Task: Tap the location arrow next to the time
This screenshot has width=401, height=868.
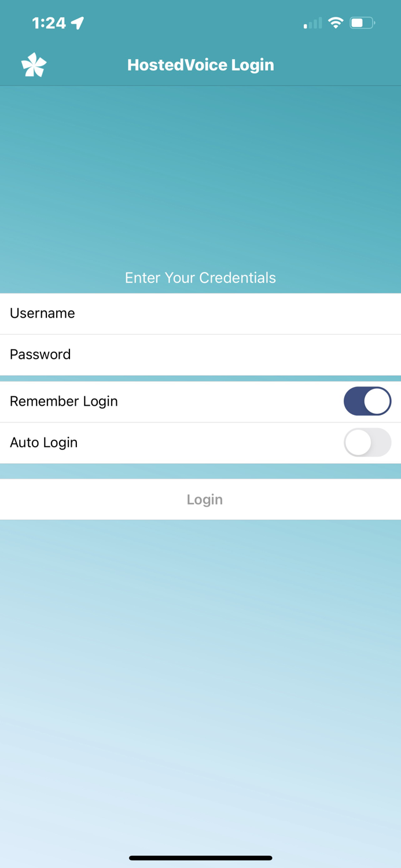Action: click(77, 21)
